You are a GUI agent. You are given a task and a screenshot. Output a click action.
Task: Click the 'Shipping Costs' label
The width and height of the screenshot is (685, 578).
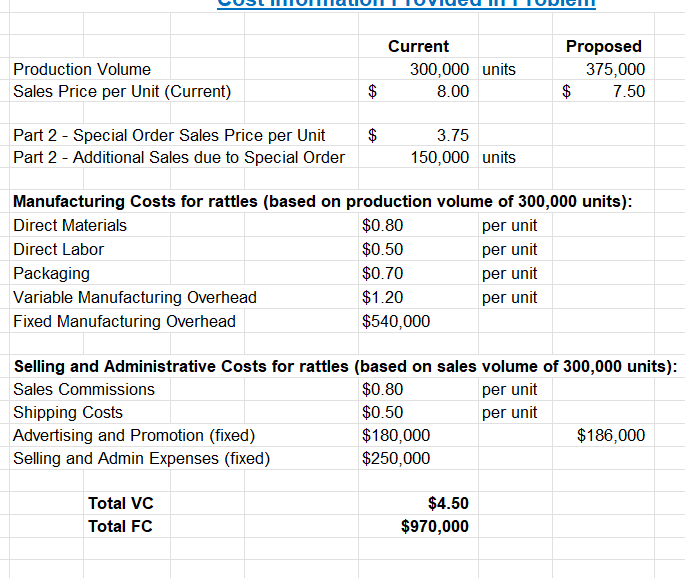click(68, 412)
